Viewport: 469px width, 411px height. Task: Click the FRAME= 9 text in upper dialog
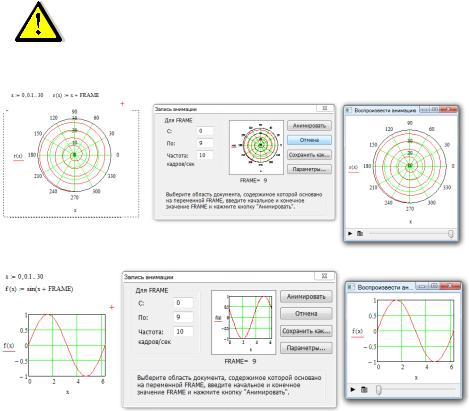pyautogui.click(x=253, y=180)
